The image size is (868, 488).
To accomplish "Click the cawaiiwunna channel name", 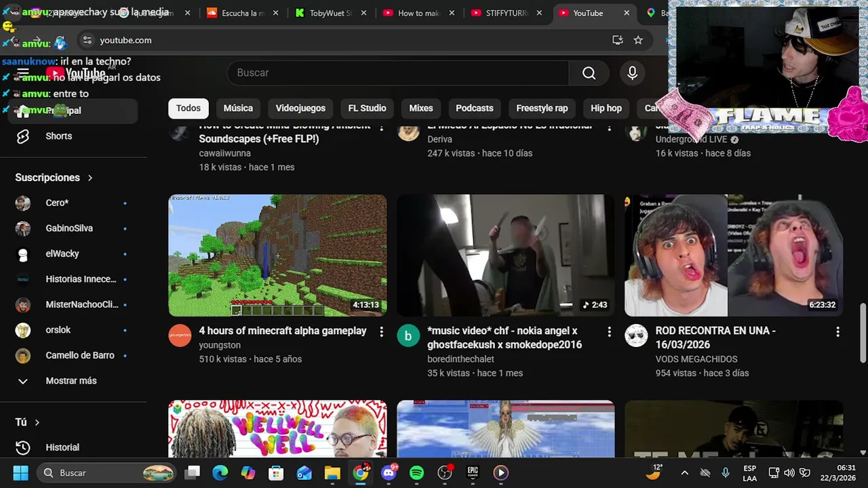I will point(224,153).
